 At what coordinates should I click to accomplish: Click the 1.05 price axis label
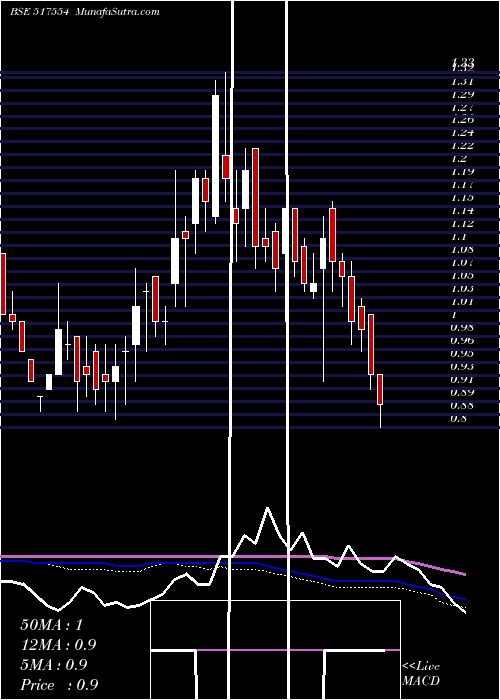click(x=462, y=275)
